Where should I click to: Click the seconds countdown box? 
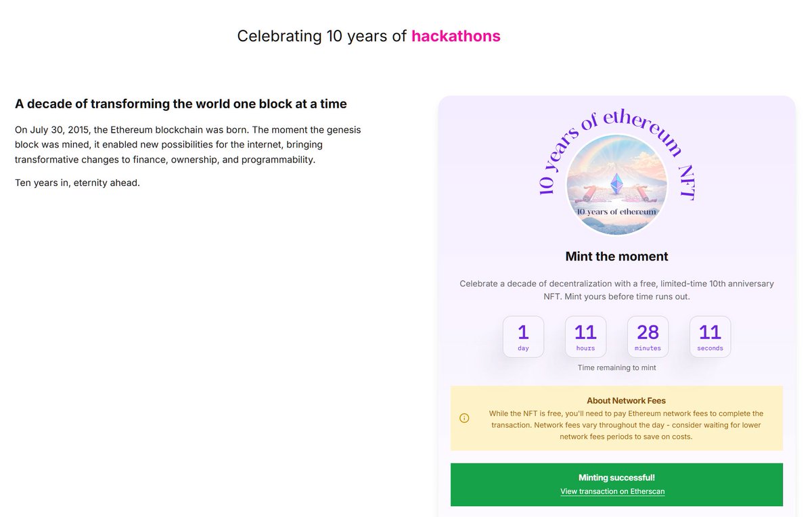(x=710, y=337)
